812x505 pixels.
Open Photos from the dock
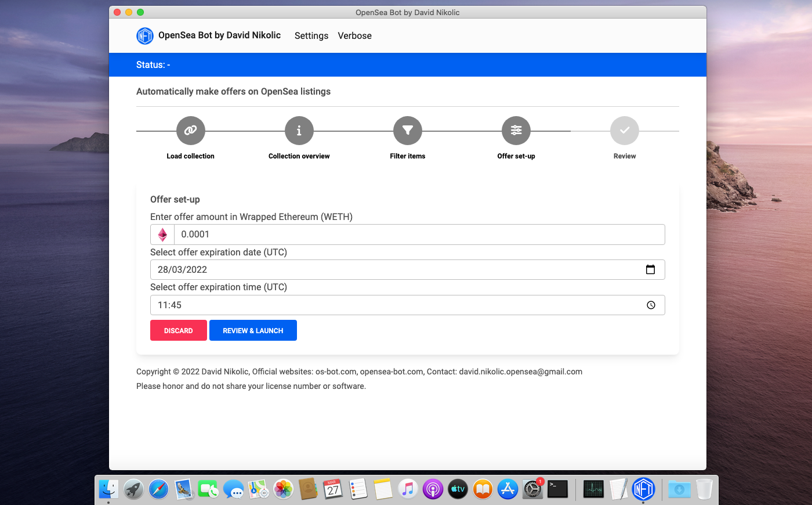(284, 489)
